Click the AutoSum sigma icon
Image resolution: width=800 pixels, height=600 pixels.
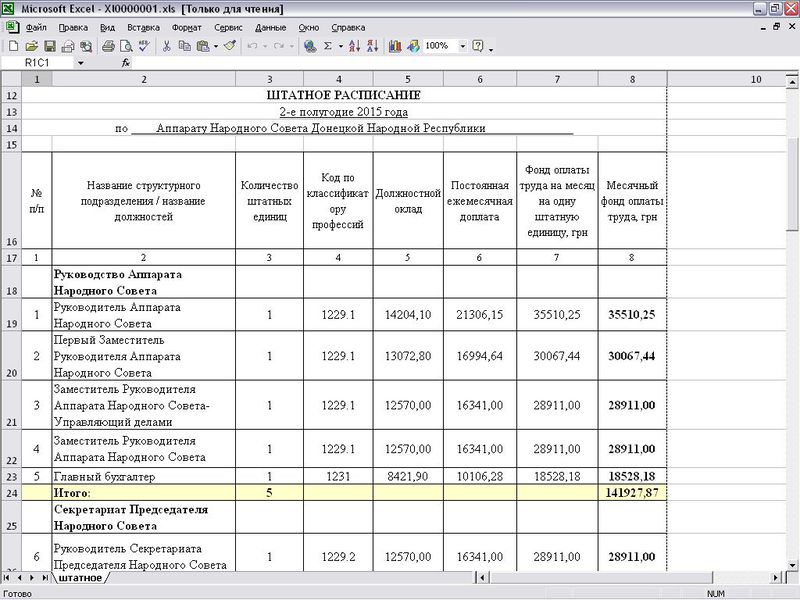328,46
